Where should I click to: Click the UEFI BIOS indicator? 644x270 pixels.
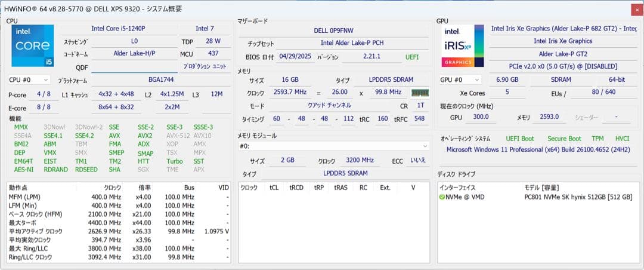(412, 57)
